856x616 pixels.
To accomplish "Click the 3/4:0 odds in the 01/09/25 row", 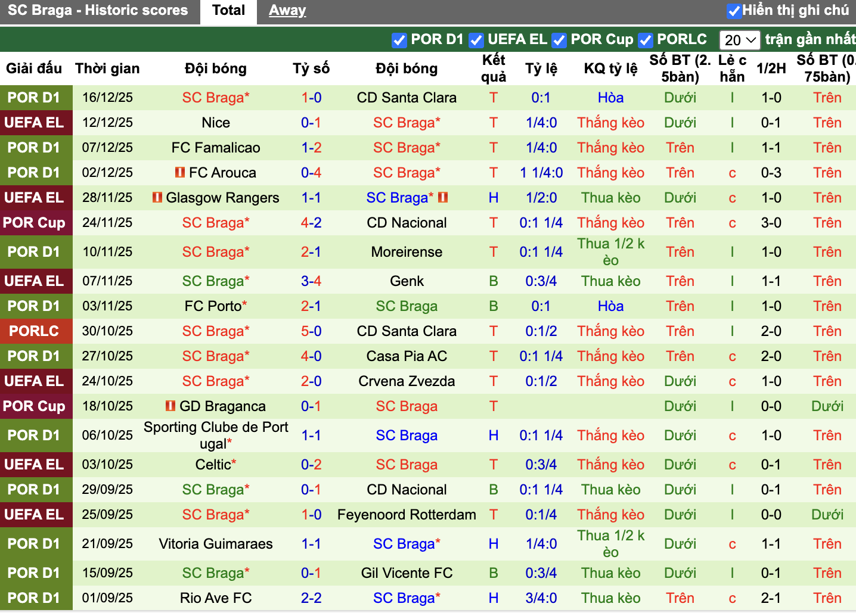I will click(x=541, y=598).
